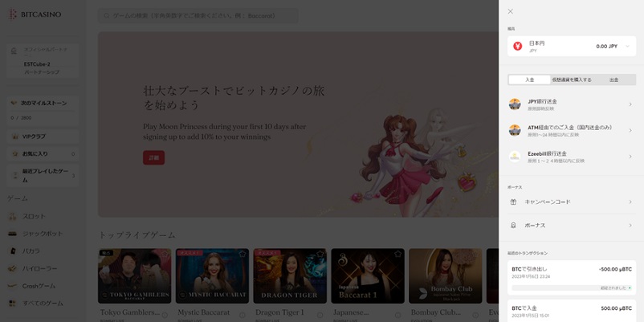This screenshot has height=322, width=644.
Task: Open the 次のマイルストーン milestone card
Action: point(43,111)
